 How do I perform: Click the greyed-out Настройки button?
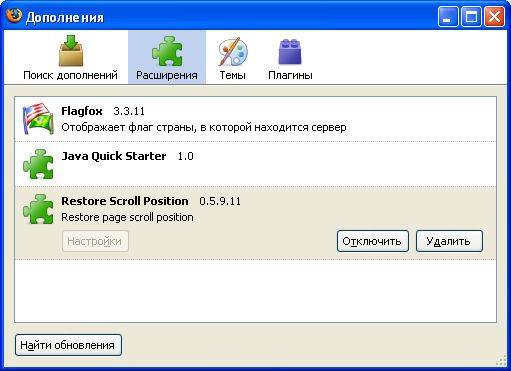95,241
